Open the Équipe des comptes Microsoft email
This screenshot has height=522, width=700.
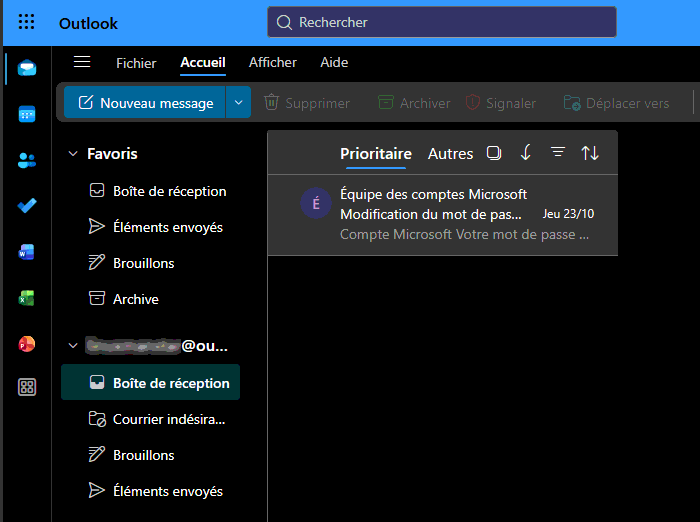pyautogui.click(x=442, y=215)
